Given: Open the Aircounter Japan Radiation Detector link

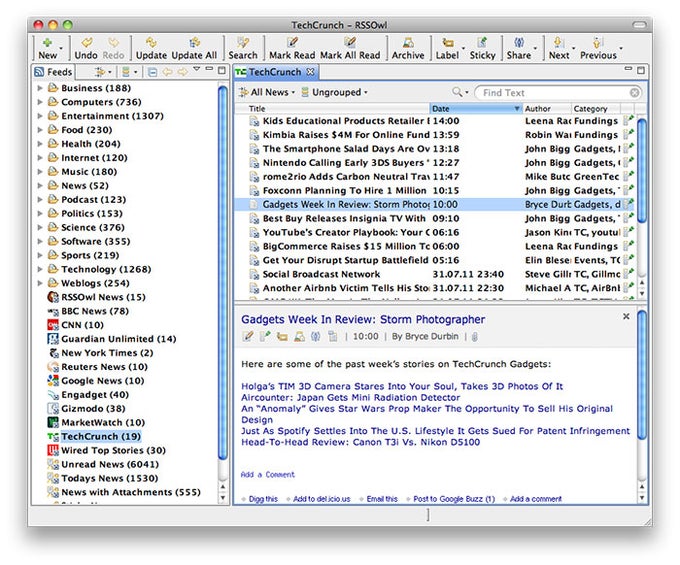Looking at the screenshot, I should click(x=350, y=398).
